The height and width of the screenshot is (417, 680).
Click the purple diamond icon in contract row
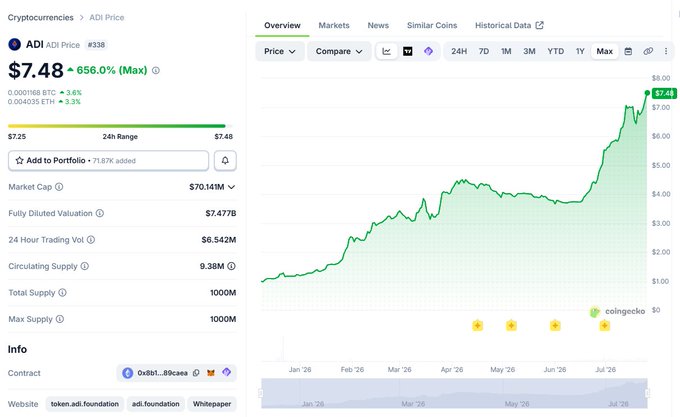click(x=226, y=372)
